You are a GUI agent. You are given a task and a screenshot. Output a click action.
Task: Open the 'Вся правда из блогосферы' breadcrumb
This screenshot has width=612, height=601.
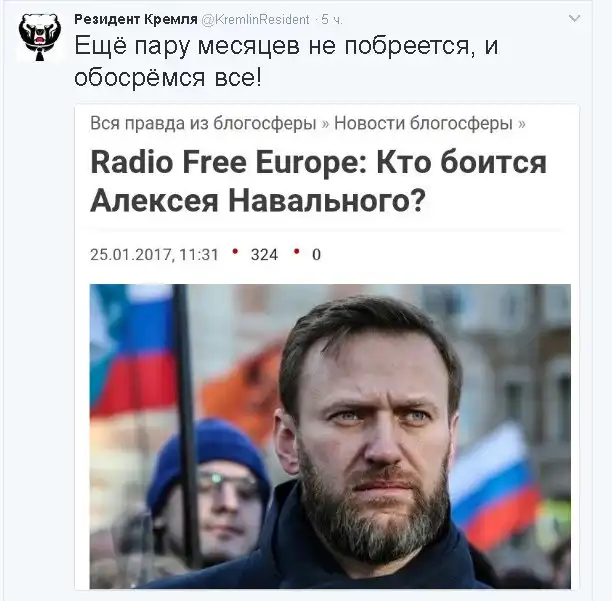pyautogui.click(x=203, y=123)
